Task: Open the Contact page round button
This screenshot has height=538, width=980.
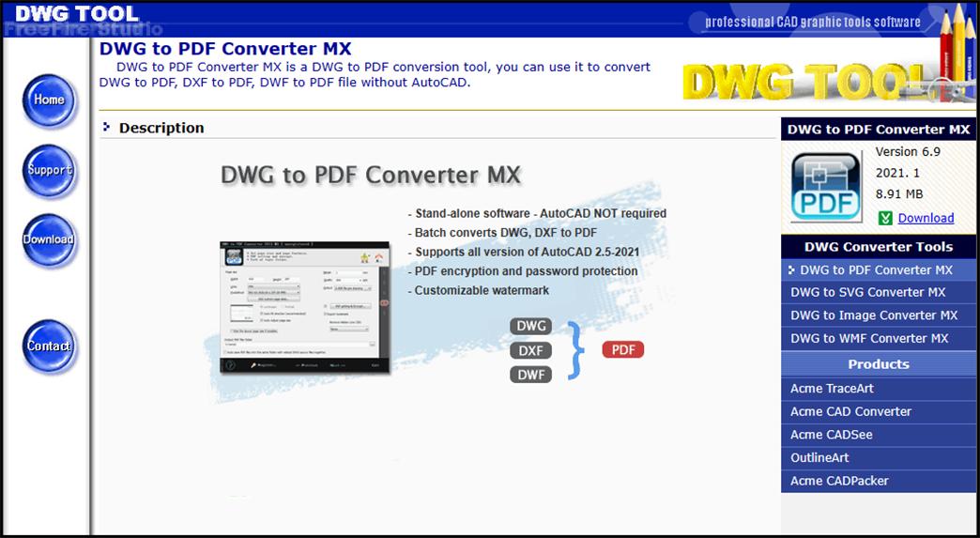Action: point(49,346)
